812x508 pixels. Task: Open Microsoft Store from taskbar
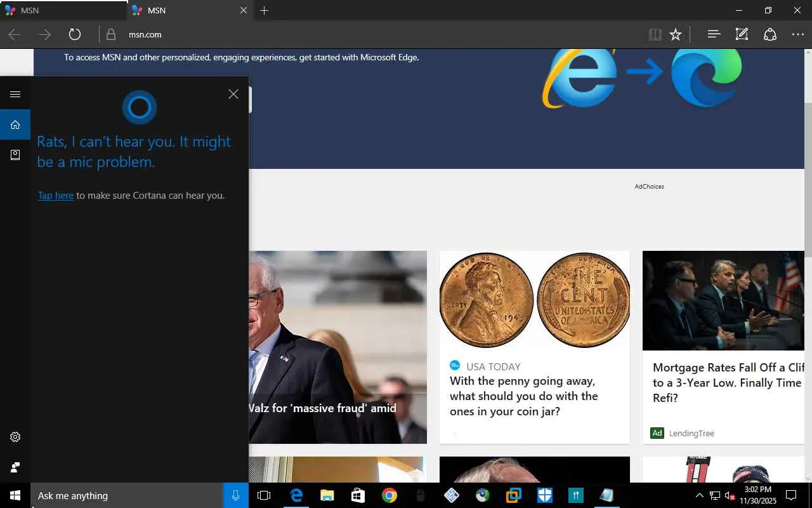(358, 495)
